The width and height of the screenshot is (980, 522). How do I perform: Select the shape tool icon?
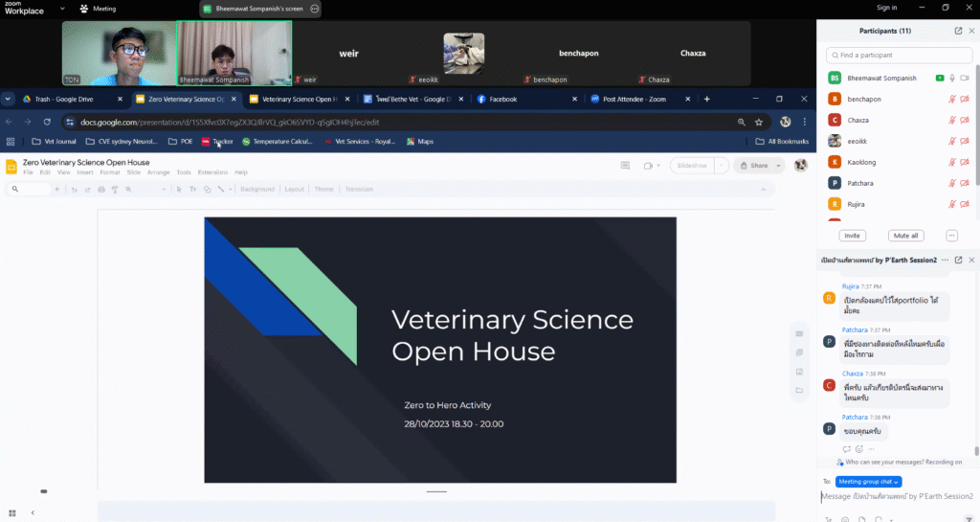207,190
